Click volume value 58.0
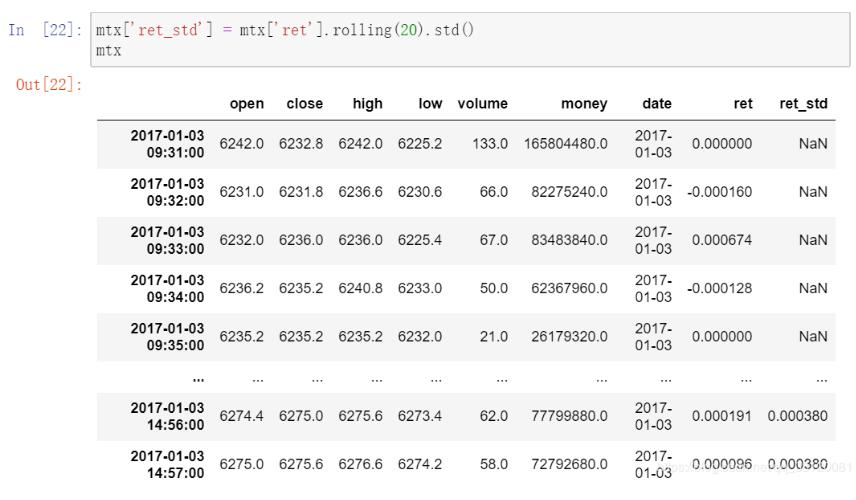This screenshot has height=500, width=856. (x=494, y=465)
